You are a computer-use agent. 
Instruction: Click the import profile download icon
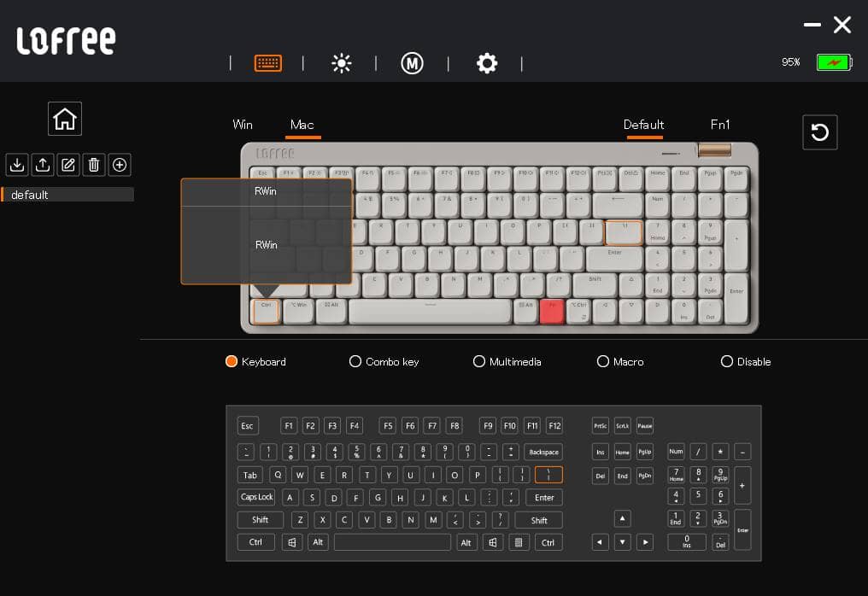[16, 165]
